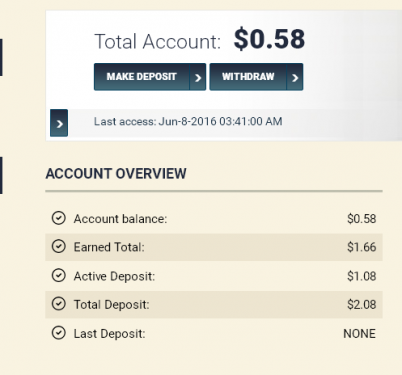Viewport: 402px width, 375px height.
Task: Click the Make Deposit button
Action: click(x=150, y=77)
